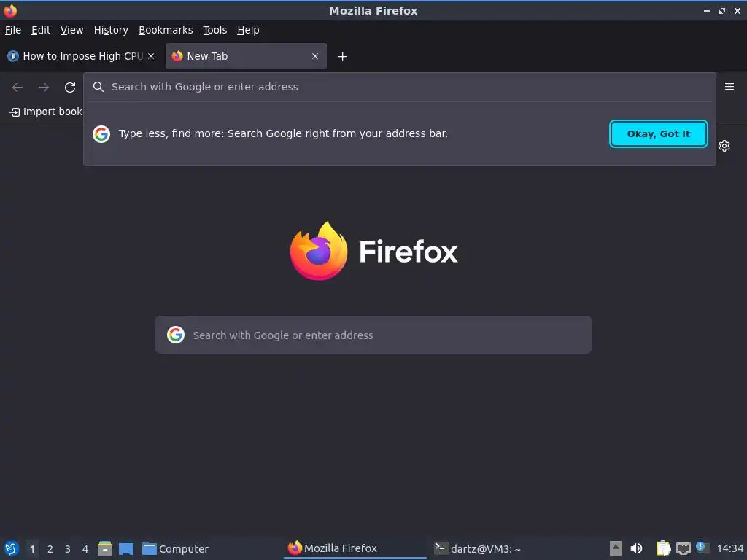Click the page's Search with Google box

pyautogui.click(x=373, y=335)
